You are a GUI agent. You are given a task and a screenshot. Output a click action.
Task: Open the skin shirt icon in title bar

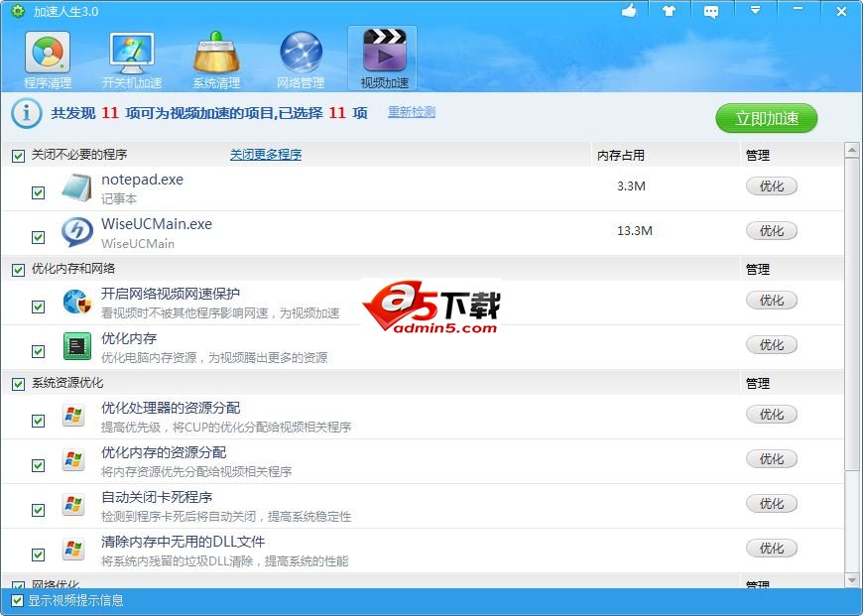tap(670, 11)
